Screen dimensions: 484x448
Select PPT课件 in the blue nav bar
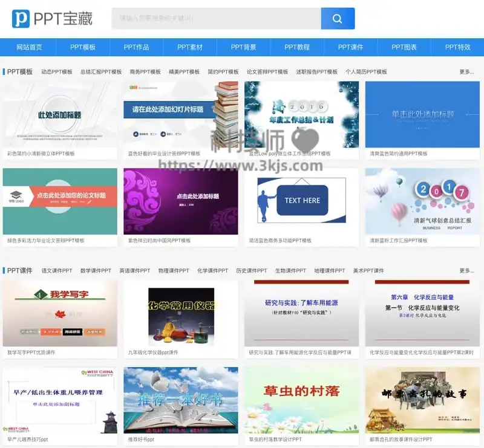pos(351,47)
